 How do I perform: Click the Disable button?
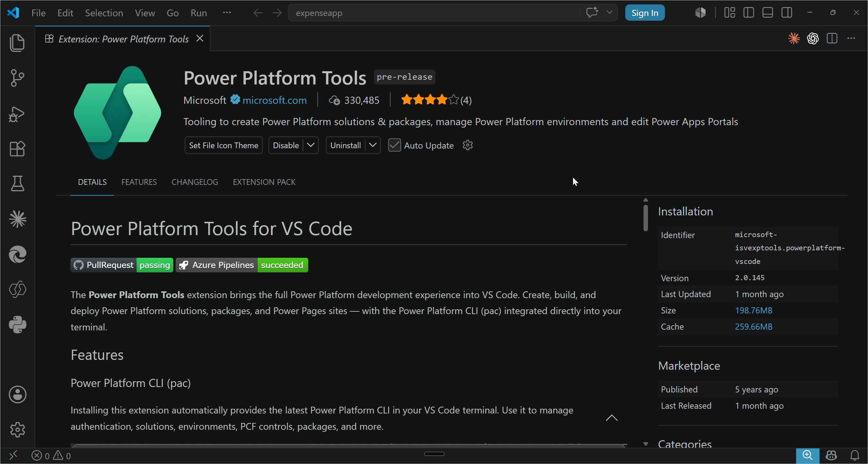(x=286, y=145)
